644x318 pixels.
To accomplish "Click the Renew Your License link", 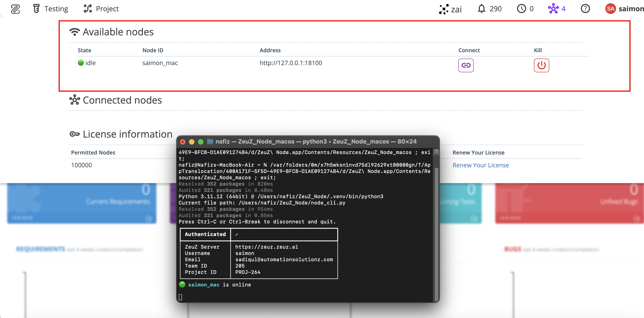I will pos(480,165).
